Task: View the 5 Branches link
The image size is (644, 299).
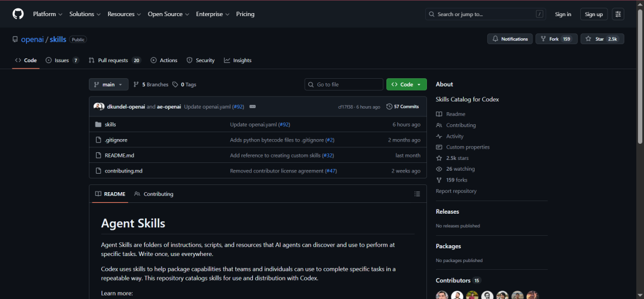Action: tap(151, 84)
